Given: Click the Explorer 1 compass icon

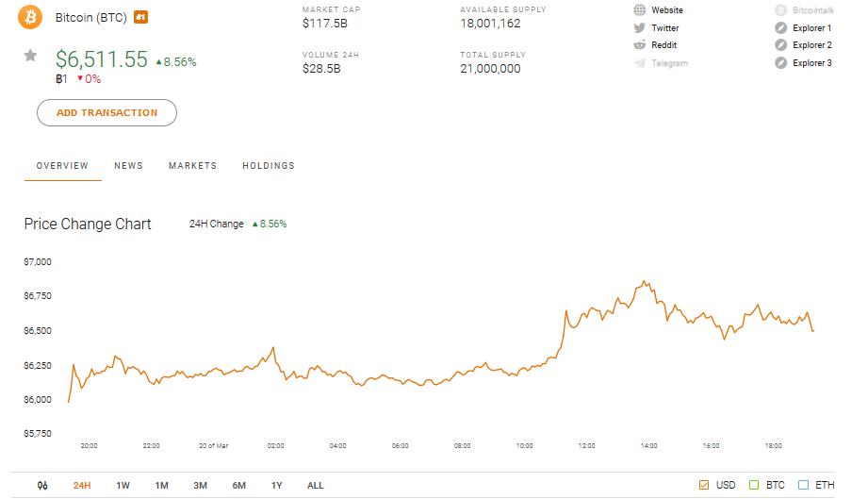Looking at the screenshot, I should (x=780, y=28).
